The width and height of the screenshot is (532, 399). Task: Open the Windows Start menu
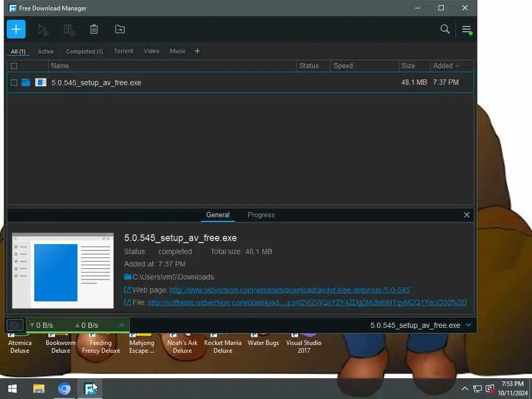coord(12,389)
